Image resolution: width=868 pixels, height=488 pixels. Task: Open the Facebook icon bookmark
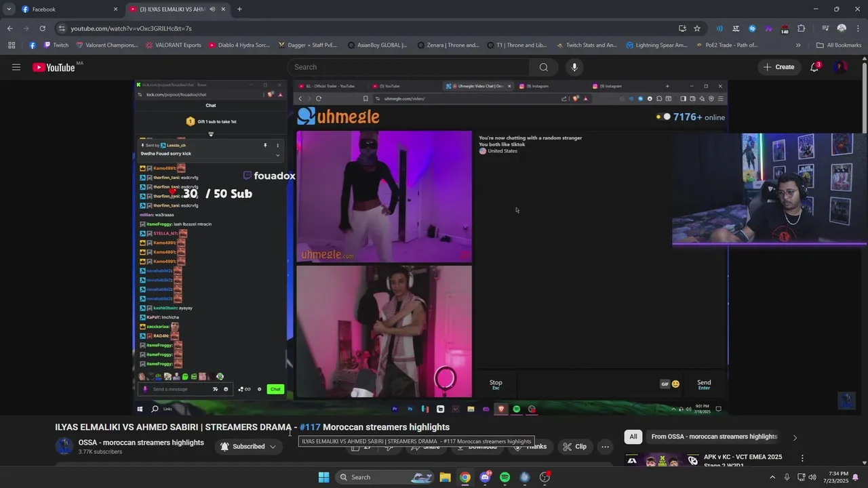[x=33, y=45]
